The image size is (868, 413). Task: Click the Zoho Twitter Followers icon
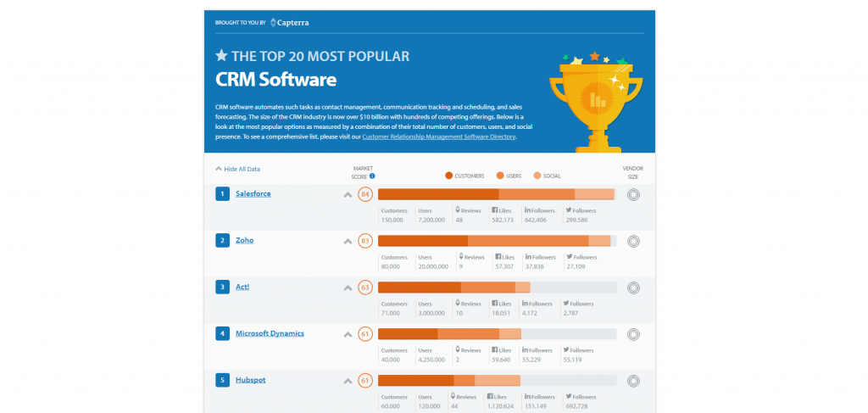(x=569, y=257)
